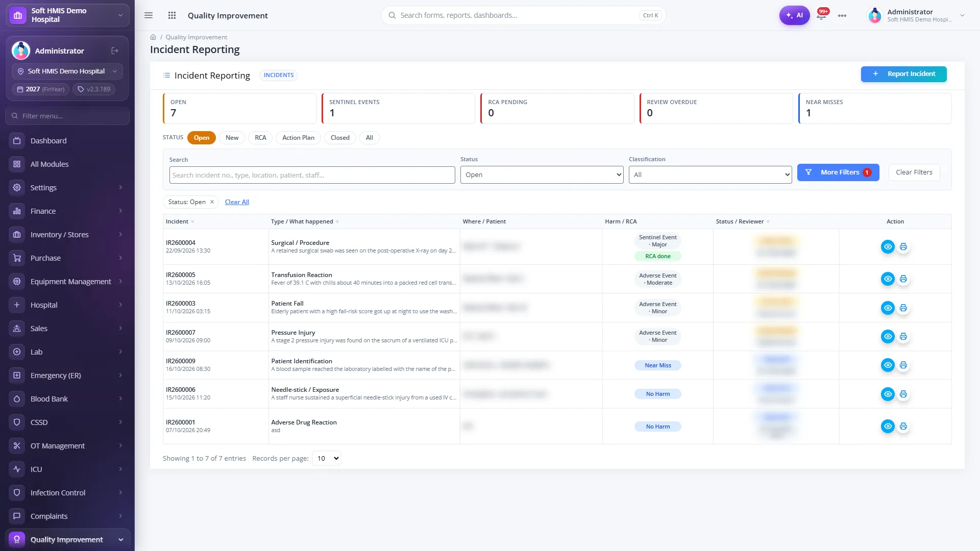This screenshot has width=980, height=551.
Task: Click the Clear All link
Action: (237, 202)
